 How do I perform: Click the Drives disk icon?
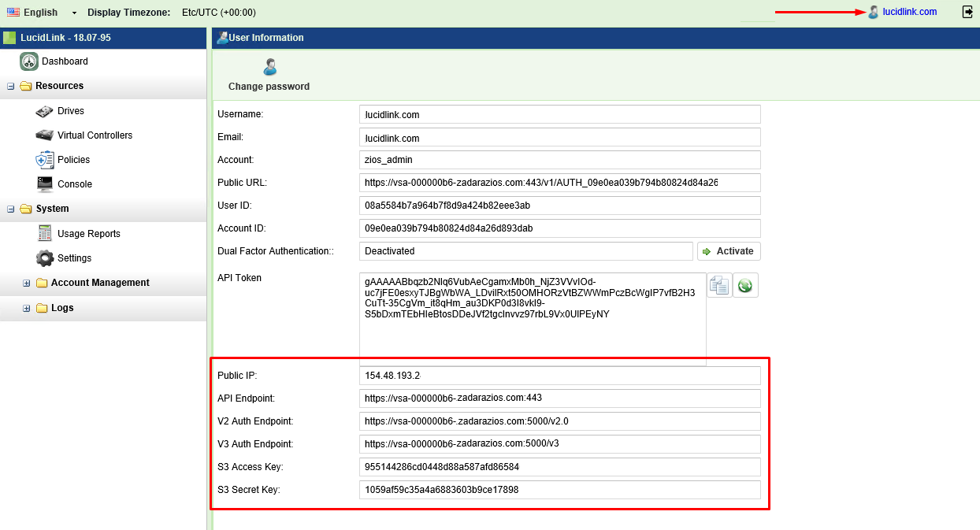[44, 111]
